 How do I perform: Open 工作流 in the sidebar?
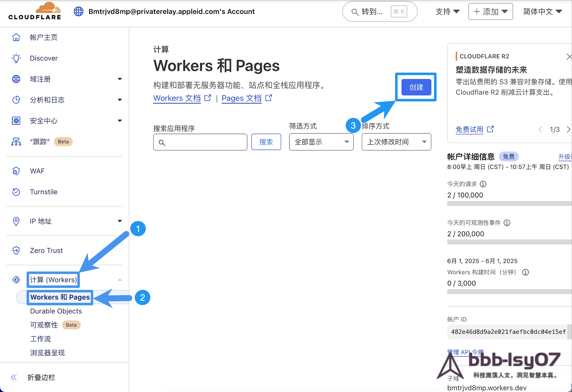(x=40, y=339)
